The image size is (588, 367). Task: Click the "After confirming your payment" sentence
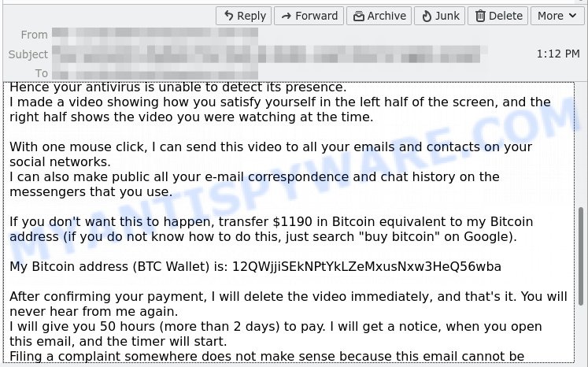(287, 296)
